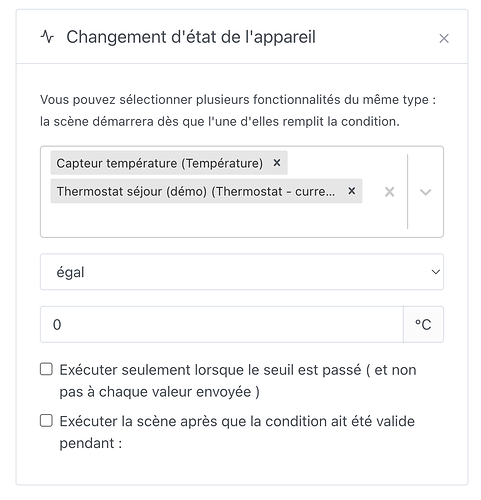The image size is (481, 500).
Task: Click the °C unit label
Action: pos(423,324)
